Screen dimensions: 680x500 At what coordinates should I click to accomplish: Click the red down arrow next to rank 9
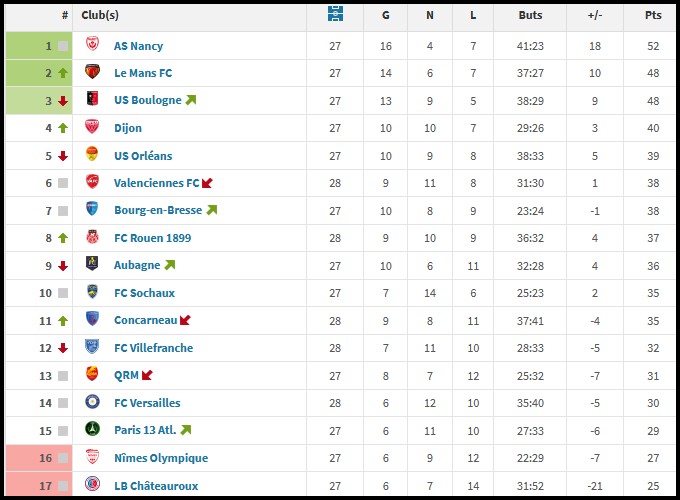coord(63,266)
